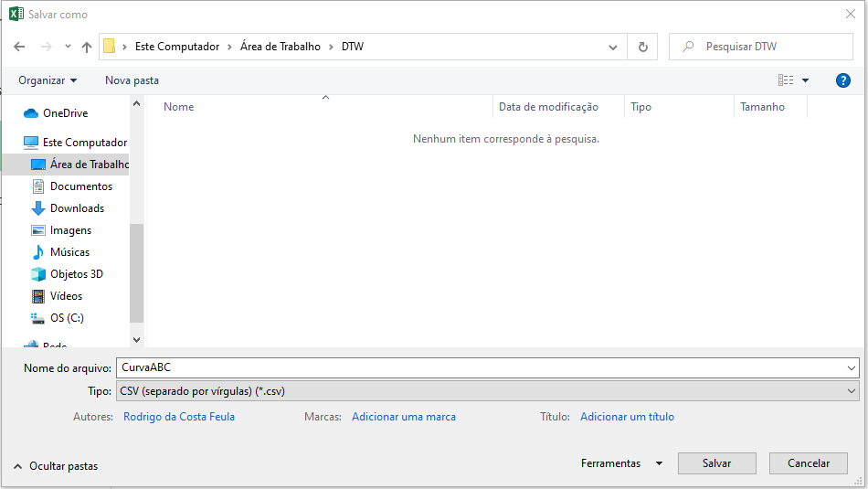Select OneDrive in the navigation pane
The image size is (868, 489).
pyautogui.click(x=65, y=113)
